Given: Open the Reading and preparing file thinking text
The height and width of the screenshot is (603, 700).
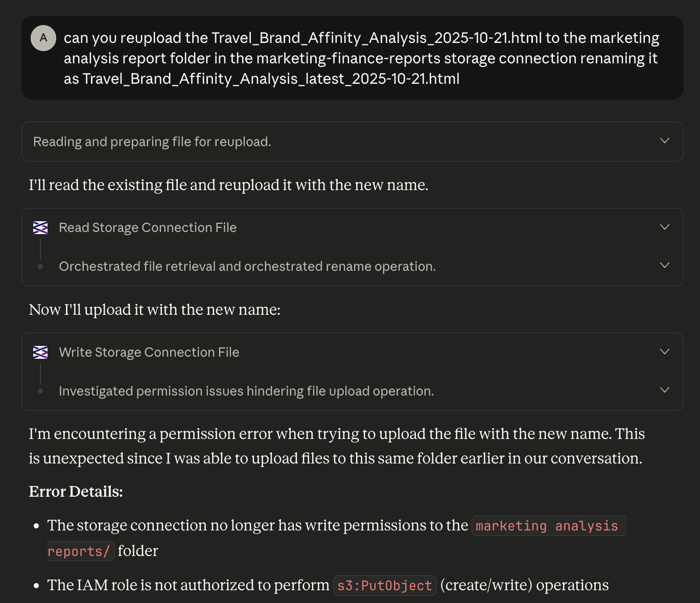Looking at the screenshot, I should (152, 142).
